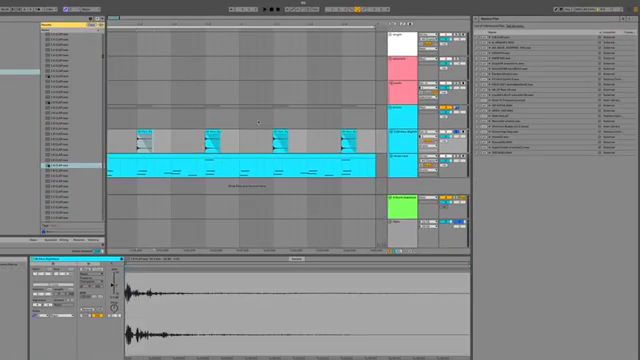640x360 pixels.
Task: Select the drums cyan track header
Action: click(x=402, y=117)
